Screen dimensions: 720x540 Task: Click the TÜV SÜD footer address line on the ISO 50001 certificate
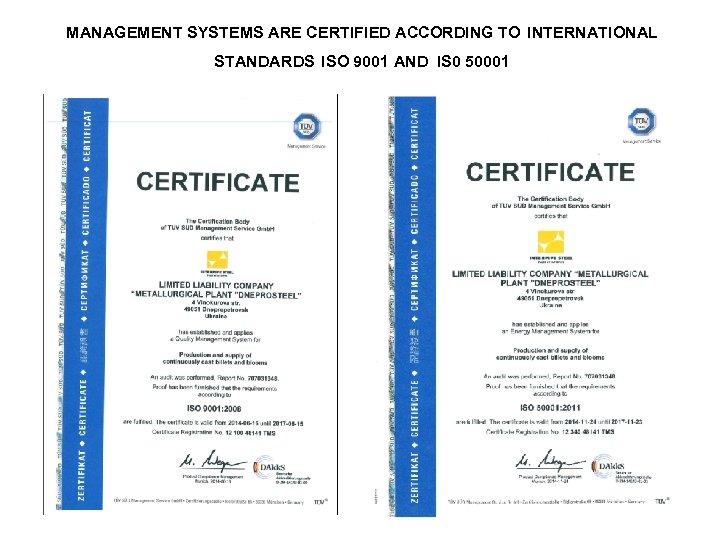(546, 502)
